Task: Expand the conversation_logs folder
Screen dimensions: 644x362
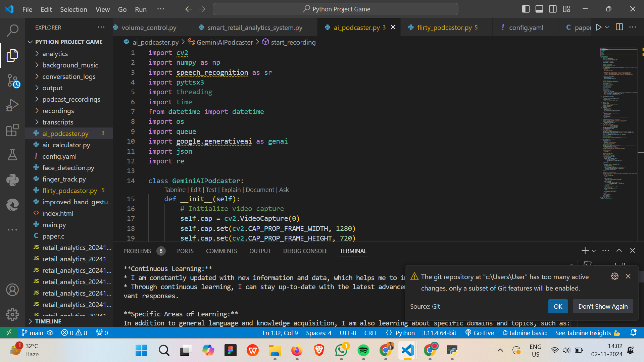Action: click(x=69, y=76)
